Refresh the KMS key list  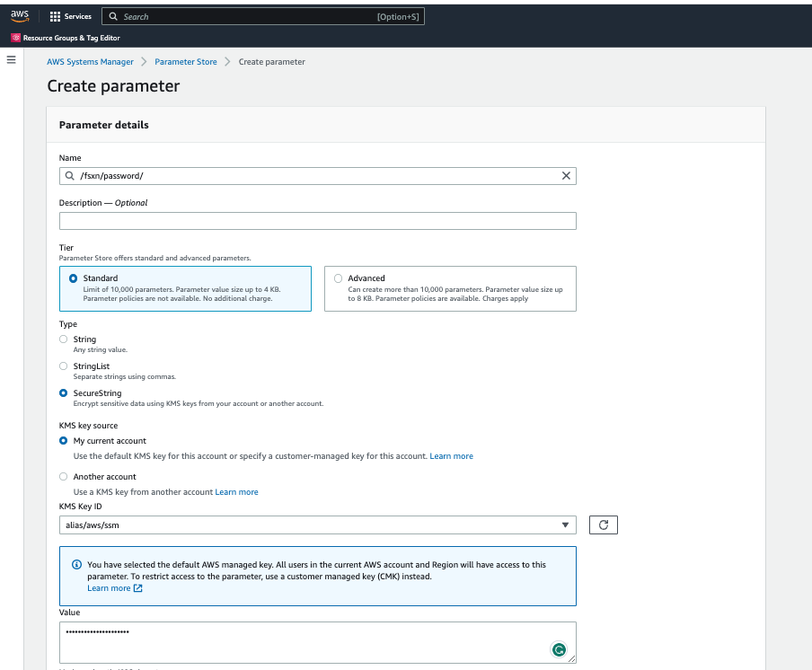[x=603, y=525]
